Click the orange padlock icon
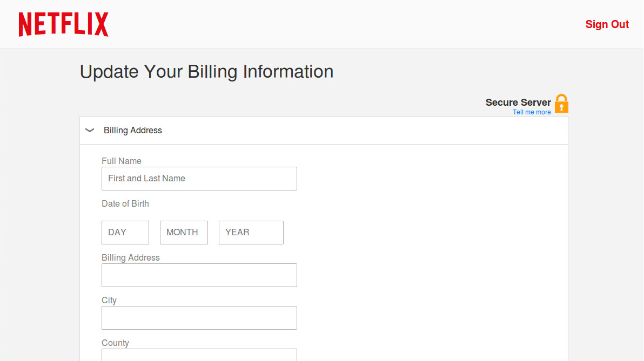The width and height of the screenshot is (644, 361). pyautogui.click(x=561, y=104)
